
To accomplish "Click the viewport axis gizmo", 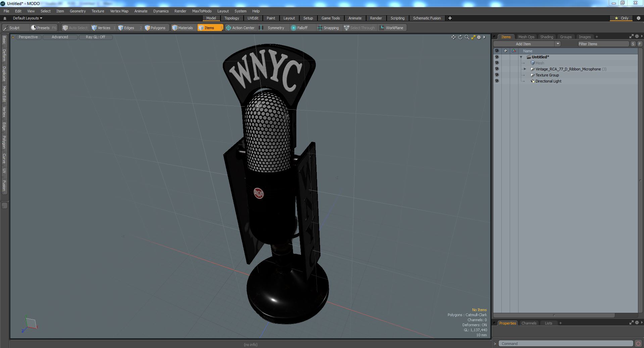I will point(30,325).
